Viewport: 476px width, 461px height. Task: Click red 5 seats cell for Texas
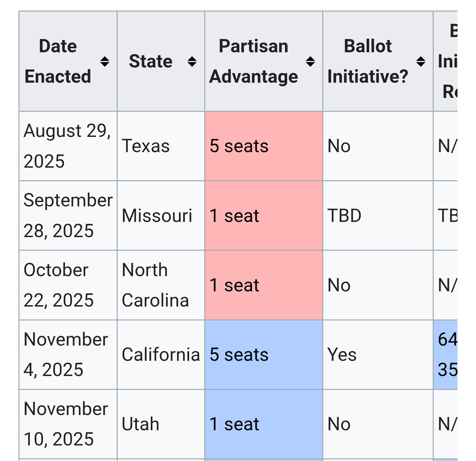point(263,146)
